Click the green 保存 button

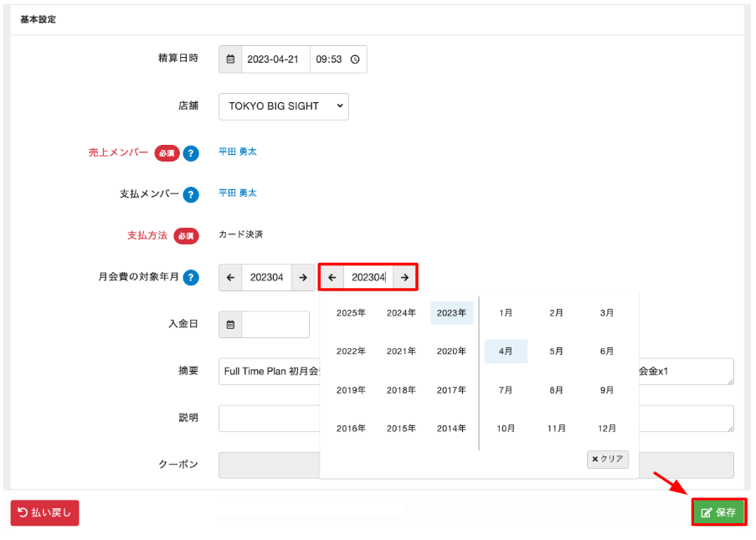(x=718, y=512)
